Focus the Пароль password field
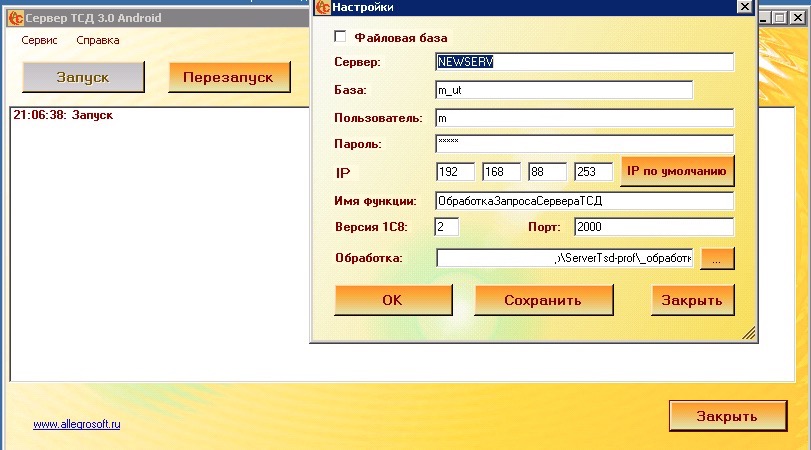This screenshot has height=450, width=811. [x=584, y=144]
